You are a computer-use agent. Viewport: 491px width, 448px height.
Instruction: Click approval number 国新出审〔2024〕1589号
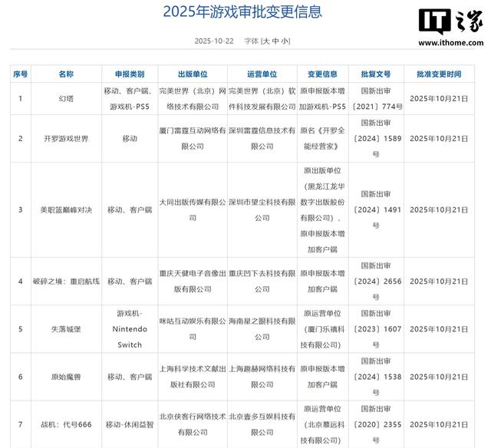tap(376, 139)
